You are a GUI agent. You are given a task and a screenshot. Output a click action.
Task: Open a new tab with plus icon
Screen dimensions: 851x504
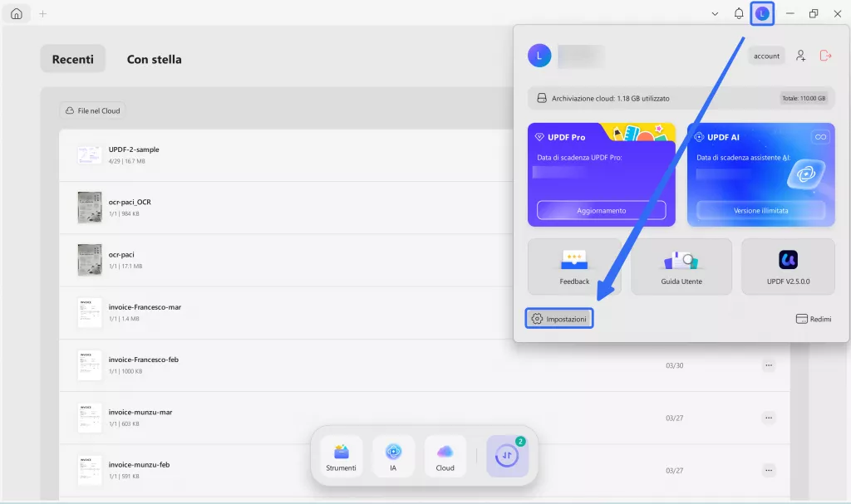[x=43, y=13]
